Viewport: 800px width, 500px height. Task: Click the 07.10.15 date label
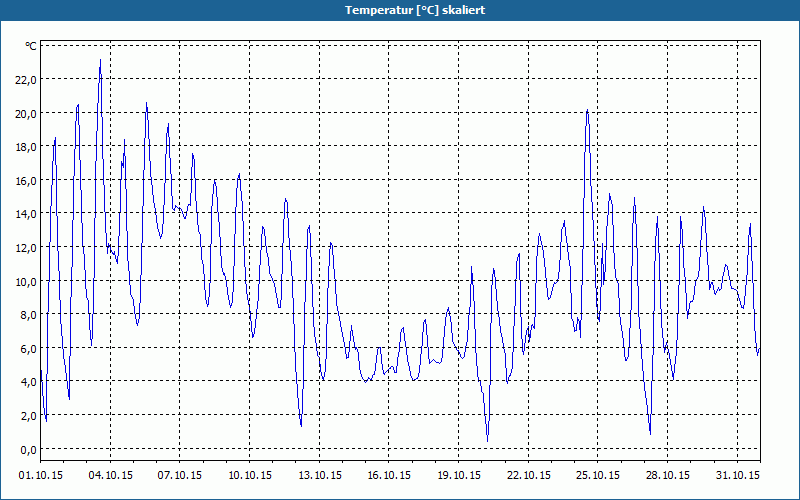point(180,475)
